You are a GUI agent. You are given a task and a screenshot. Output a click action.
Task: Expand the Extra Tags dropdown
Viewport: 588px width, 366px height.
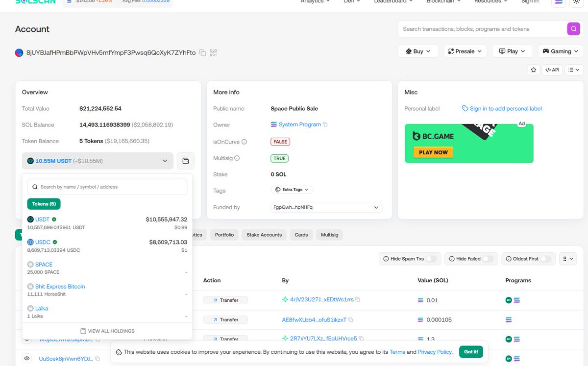tap(292, 190)
